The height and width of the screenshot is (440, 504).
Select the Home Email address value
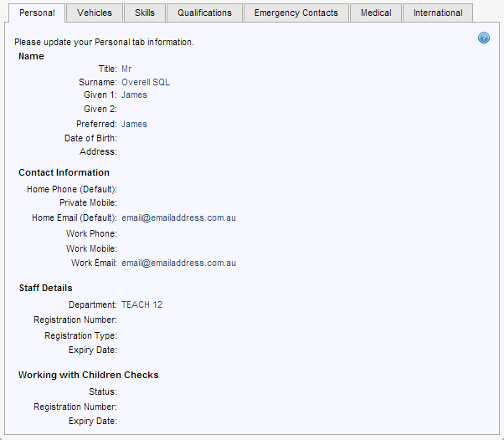coord(178,217)
